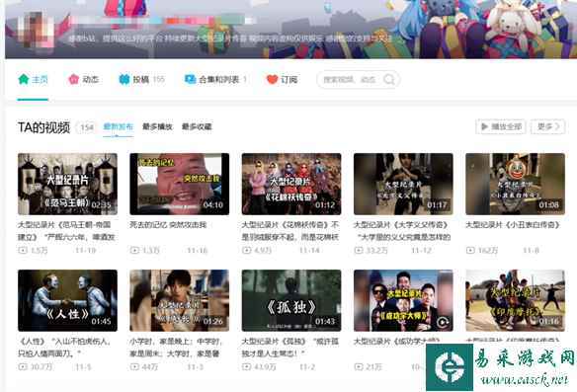The width and height of the screenshot is (577, 392).
Task: Open the 主页 home tab
Action: pyautogui.click(x=33, y=79)
